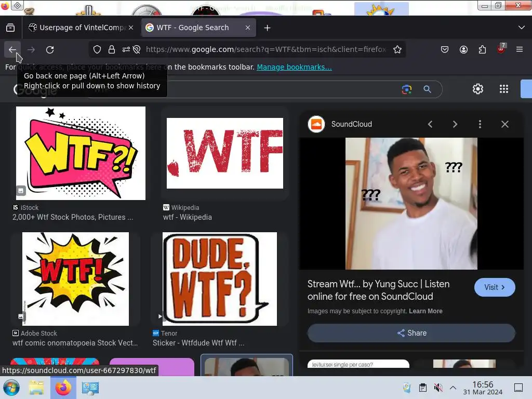Select the WTF - Google Search tab

pos(198,28)
